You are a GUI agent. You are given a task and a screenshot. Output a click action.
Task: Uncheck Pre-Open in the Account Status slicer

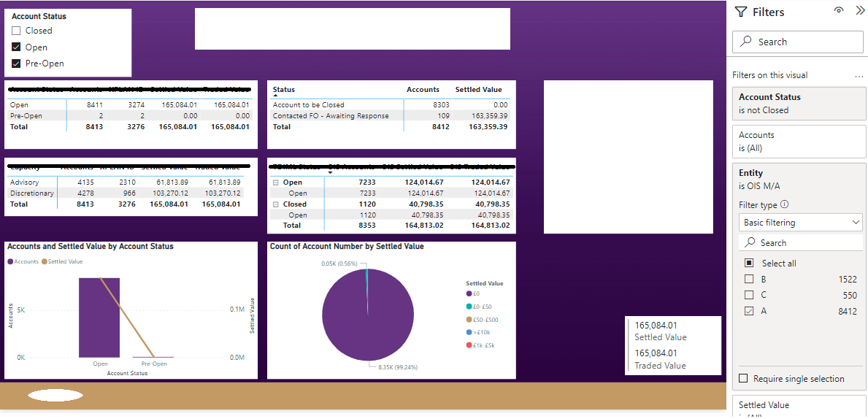[16, 63]
